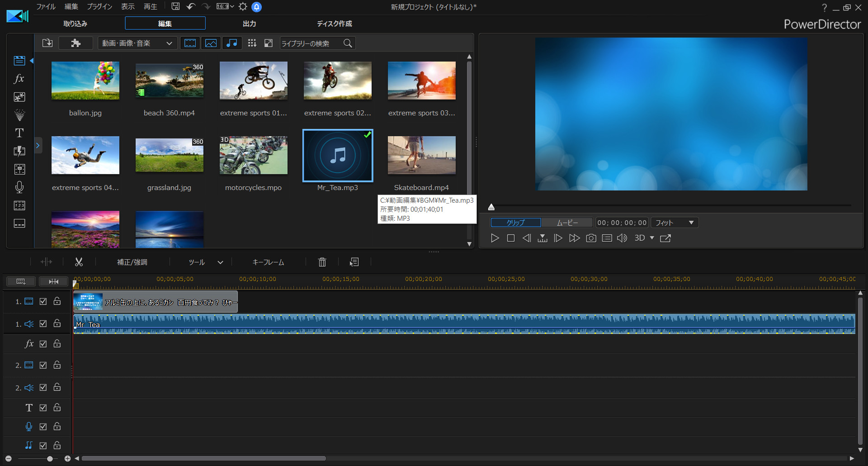Lock video track 1
Screen dimensions: 868x466
57,301
